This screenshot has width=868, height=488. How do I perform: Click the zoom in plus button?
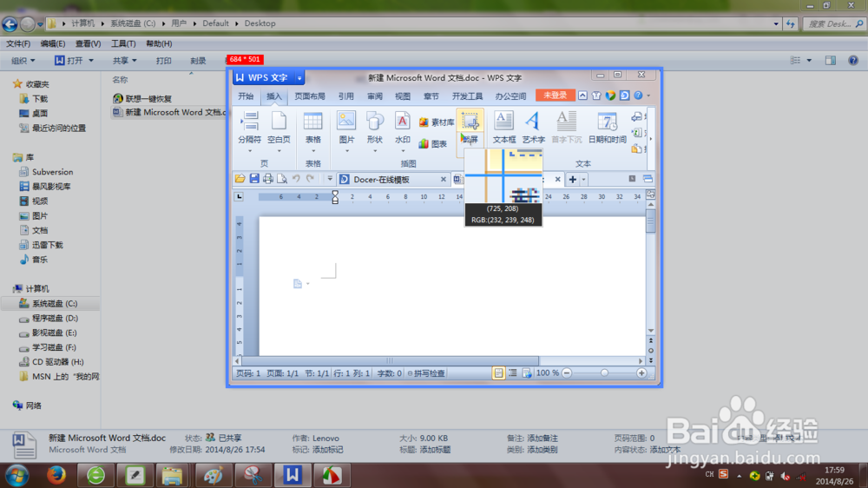click(641, 373)
